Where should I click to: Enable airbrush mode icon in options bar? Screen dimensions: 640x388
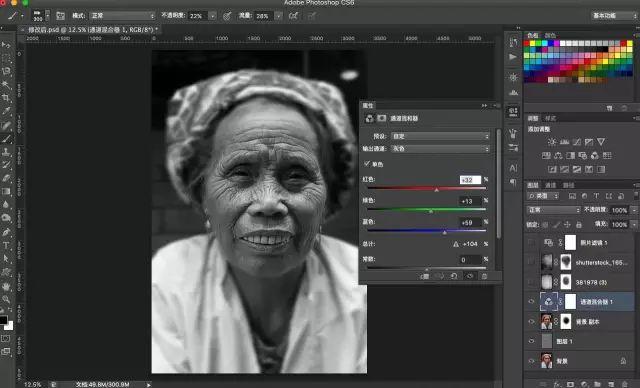tap(293, 16)
